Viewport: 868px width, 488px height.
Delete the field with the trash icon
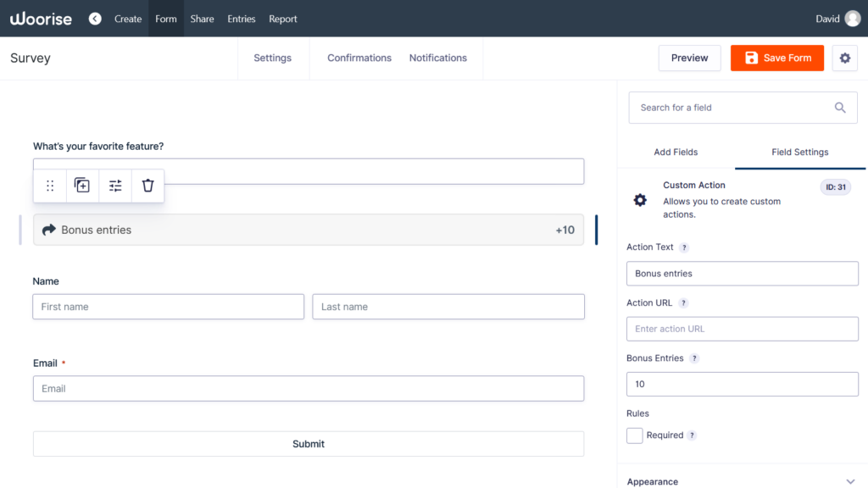point(148,186)
